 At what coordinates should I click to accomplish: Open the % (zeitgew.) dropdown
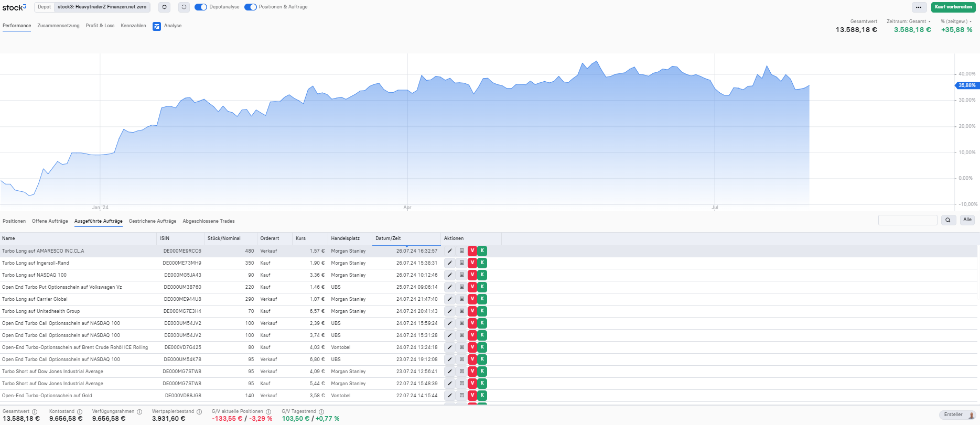[x=956, y=21]
